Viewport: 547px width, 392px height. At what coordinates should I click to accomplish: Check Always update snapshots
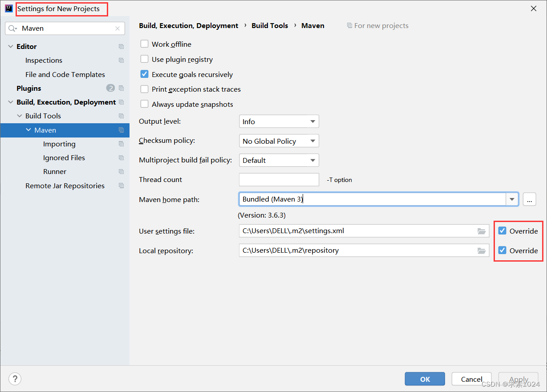[x=144, y=104]
